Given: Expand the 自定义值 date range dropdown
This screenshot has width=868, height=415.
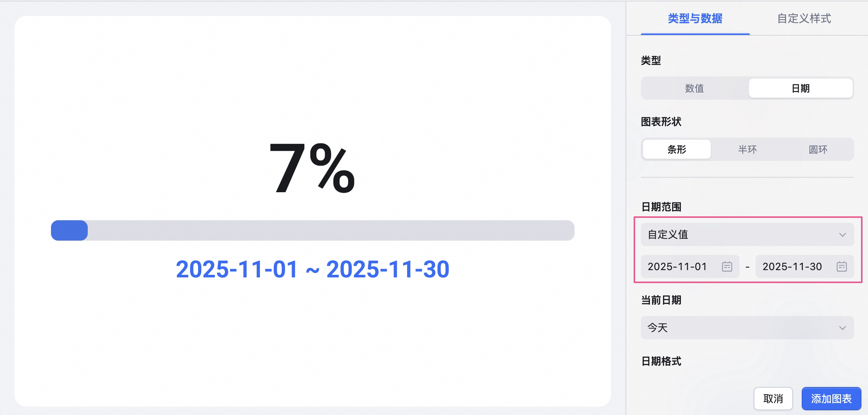Looking at the screenshot, I should [747, 234].
